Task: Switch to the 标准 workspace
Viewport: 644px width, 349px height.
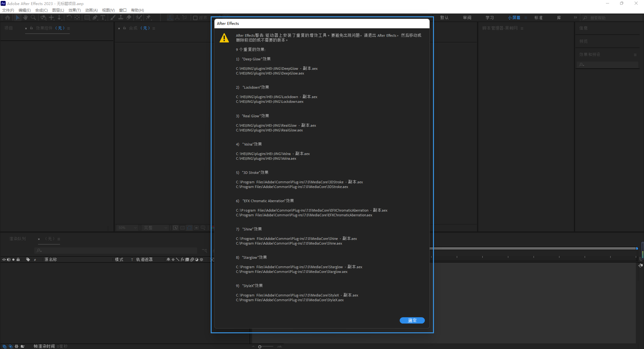Action: pos(538,18)
